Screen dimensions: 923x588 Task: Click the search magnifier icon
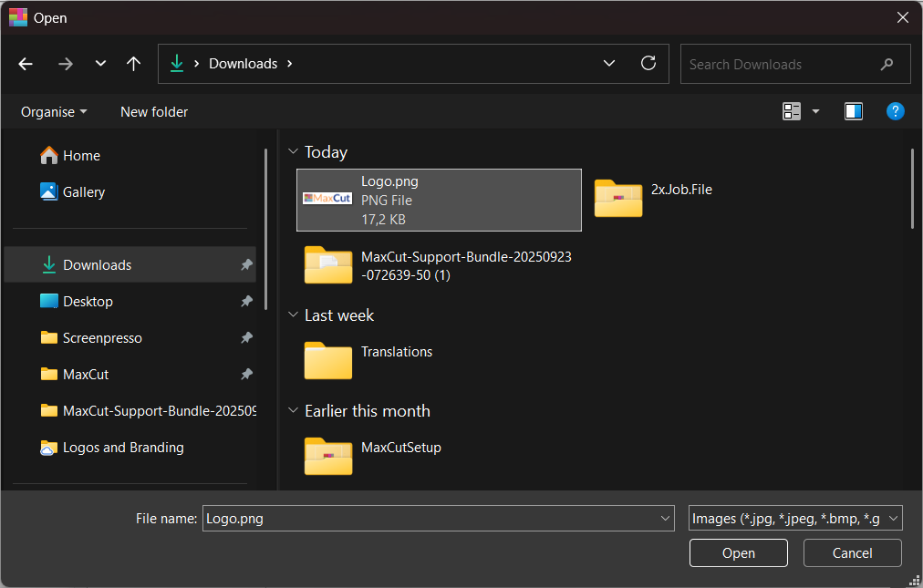tap(887, 65)
